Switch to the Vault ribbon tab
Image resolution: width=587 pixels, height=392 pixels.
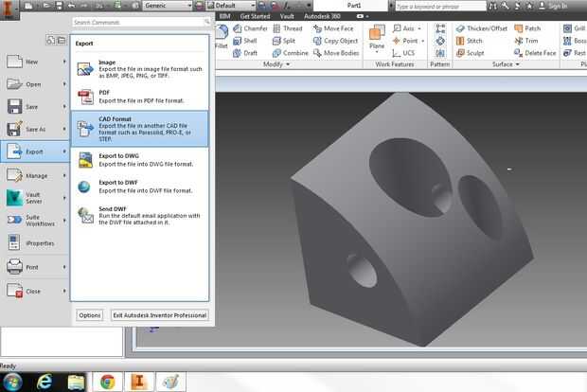(x=287, y=16)
